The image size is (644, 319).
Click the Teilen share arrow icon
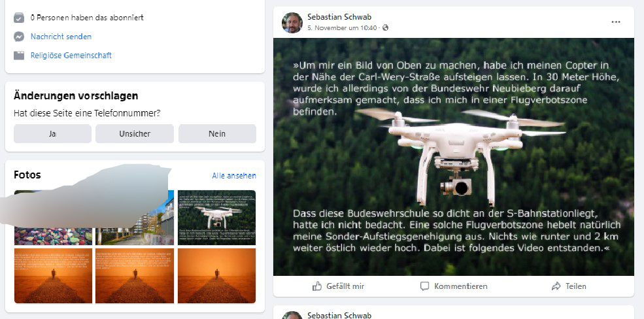coord(556,286)
